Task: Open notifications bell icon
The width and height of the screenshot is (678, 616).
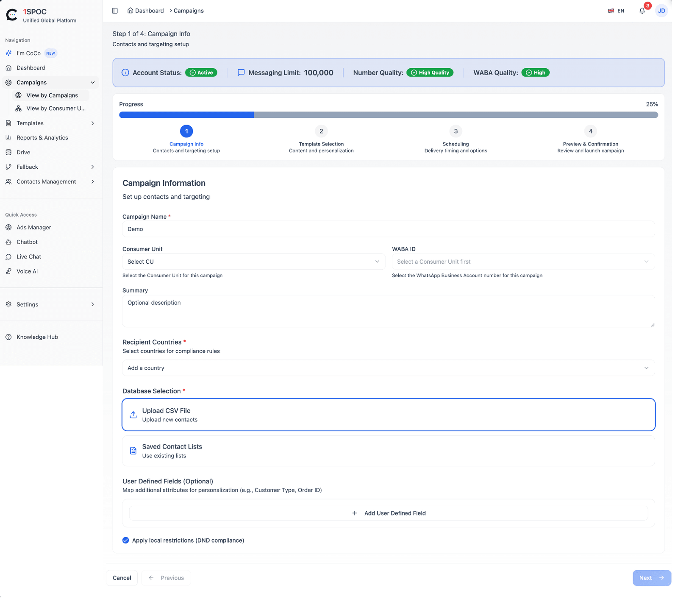Action: coord(642,11)
